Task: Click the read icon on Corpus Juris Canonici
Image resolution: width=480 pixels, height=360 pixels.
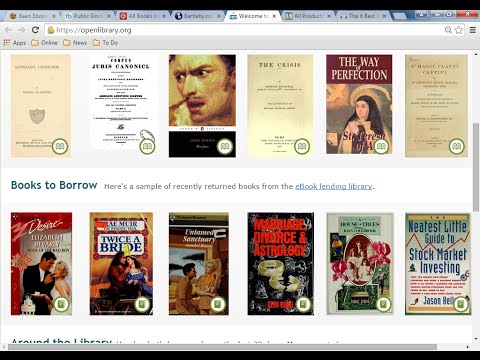Action: pyautogui.click(x=147, y=147)
